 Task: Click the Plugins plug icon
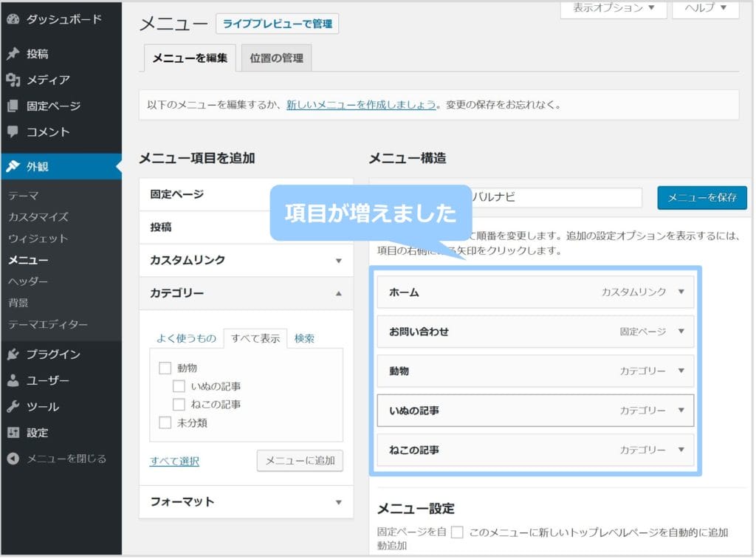[13, 354]
